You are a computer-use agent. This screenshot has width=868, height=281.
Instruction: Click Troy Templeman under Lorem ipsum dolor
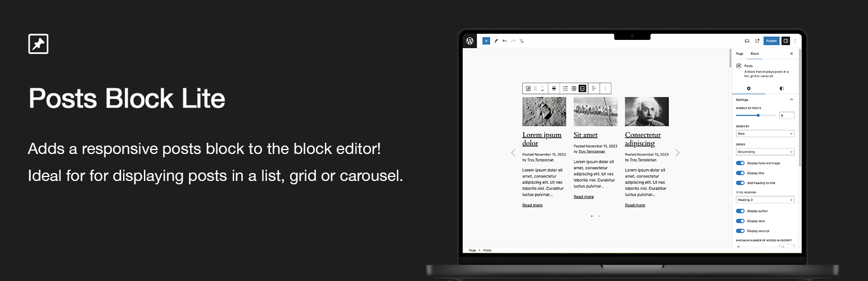click(540, 160)
